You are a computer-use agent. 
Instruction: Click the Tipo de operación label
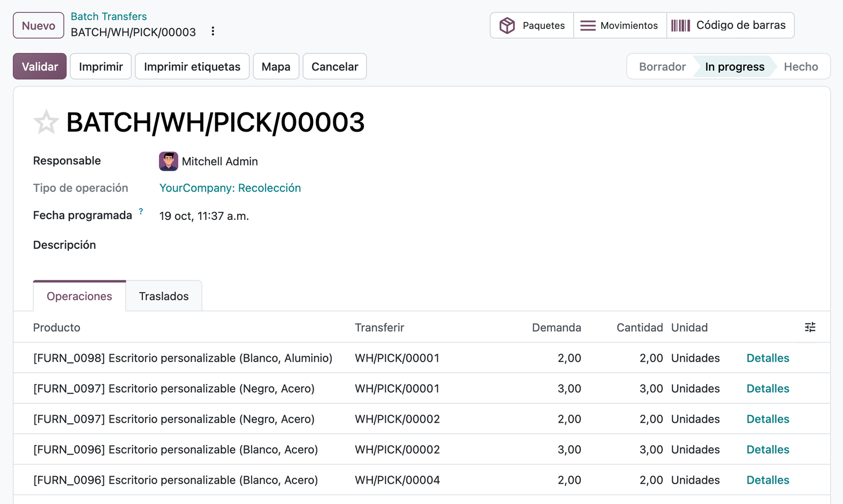pos(81,188)
